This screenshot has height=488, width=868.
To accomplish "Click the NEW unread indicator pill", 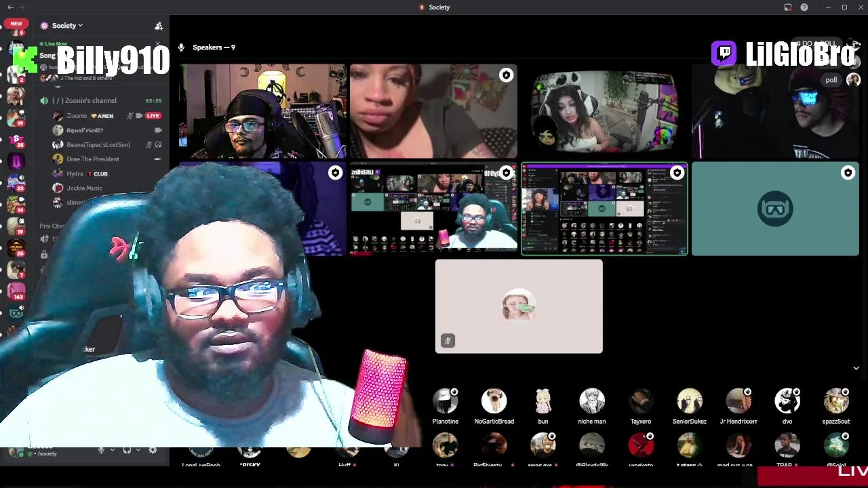I will pos(16,23).
